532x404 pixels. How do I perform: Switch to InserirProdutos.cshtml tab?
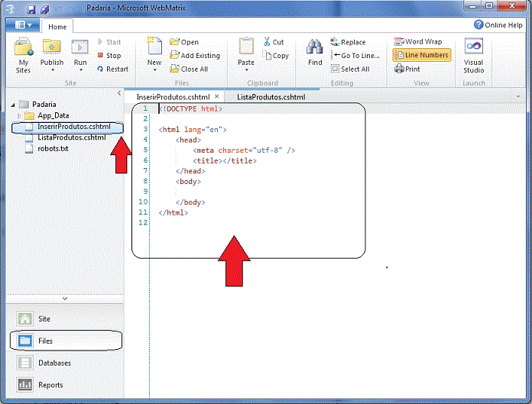pos(173,97)
